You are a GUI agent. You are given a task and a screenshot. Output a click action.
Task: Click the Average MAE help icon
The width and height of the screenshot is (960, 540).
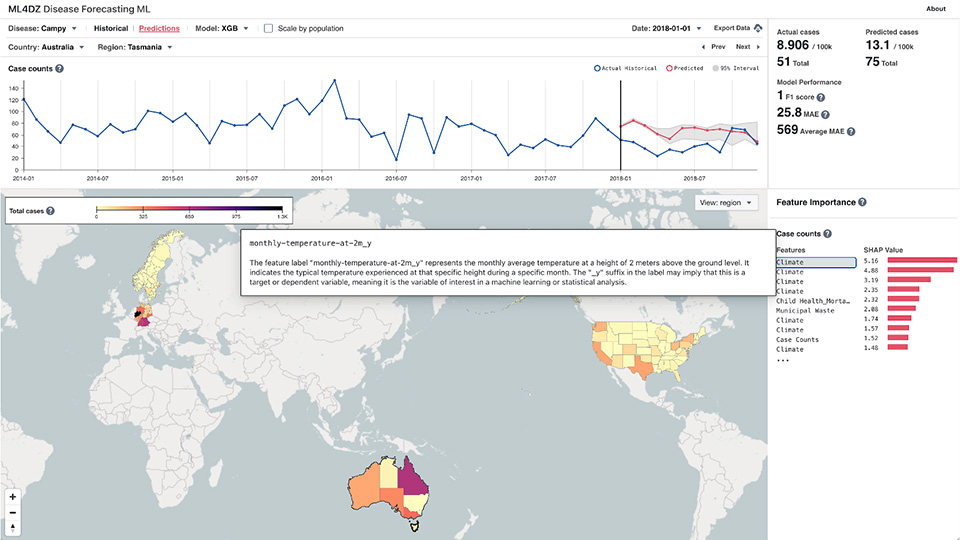click(x=851, y=131)
